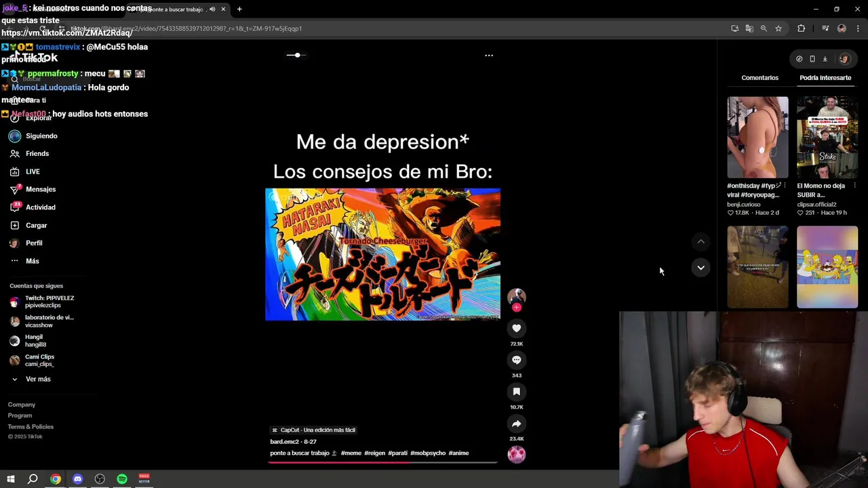Open Mensajes in the sidebar
The width and height of the screenshot is (868, 488).
click(41, 190)
